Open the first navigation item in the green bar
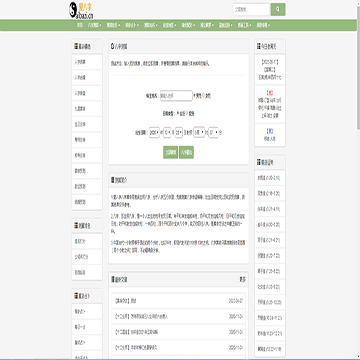The image size is (360, 360). coord(79,25)
